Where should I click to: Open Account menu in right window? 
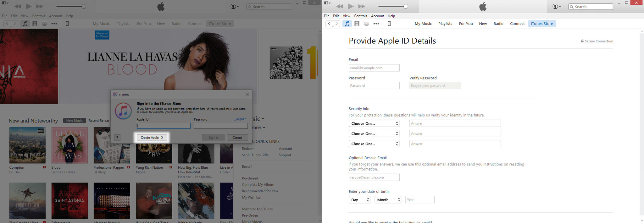pyautogui.click(x=377, y=16)
